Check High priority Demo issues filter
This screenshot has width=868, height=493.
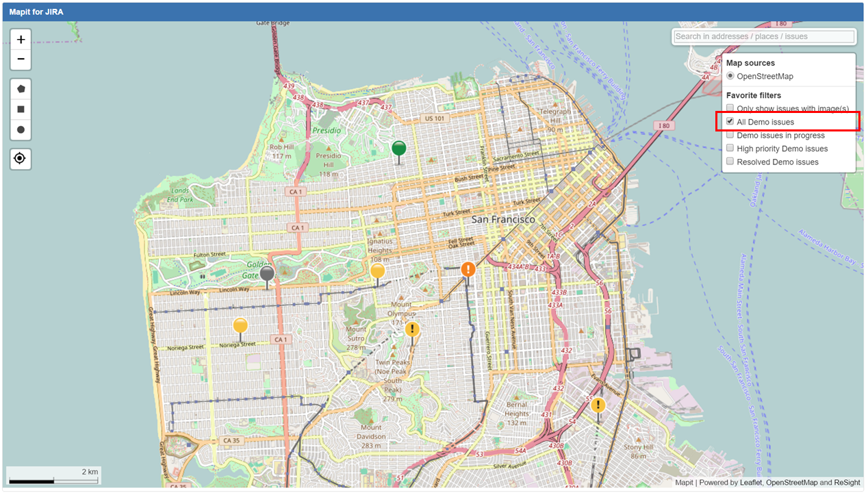tap(730, 149)
